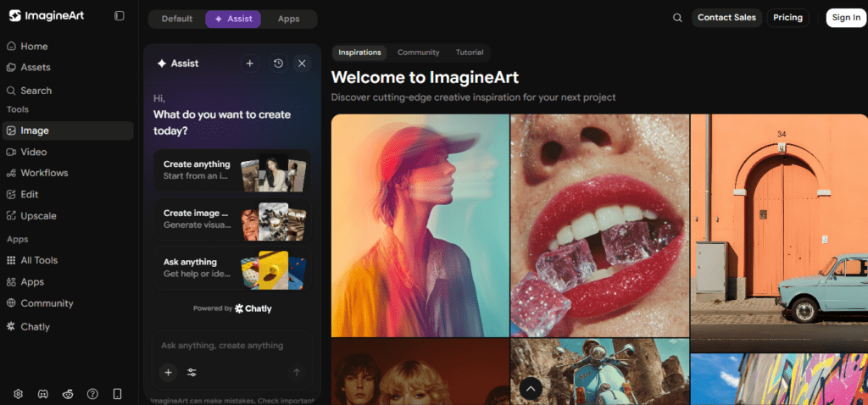Image resolution: width=868 pixels, height=405 pixels.
Task: Select the Inspirations tab
Action: 359,53
